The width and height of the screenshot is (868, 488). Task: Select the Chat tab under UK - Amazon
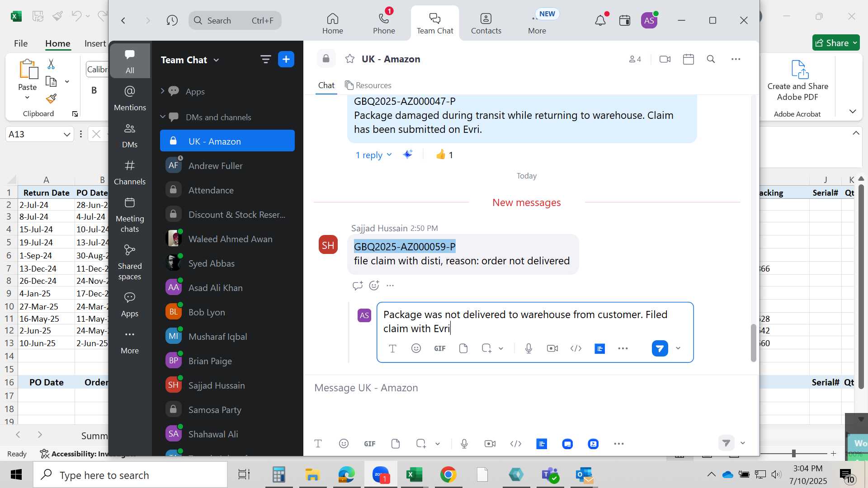[326, 85]
